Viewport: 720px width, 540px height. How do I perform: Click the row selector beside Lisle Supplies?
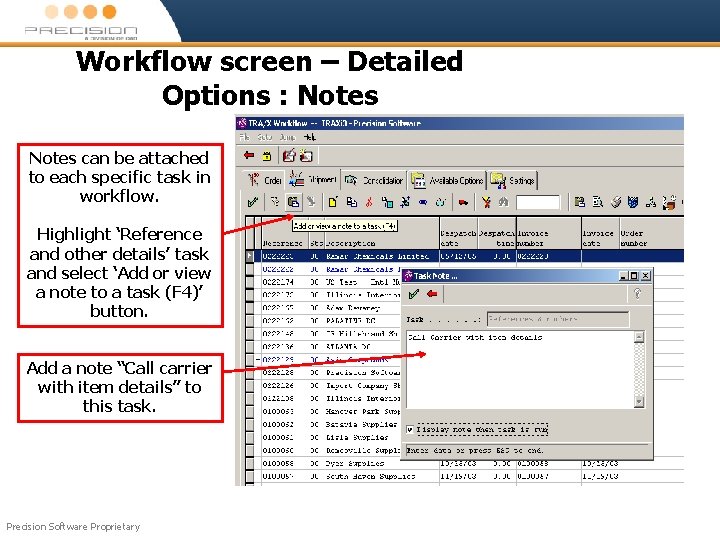pos(250,437)
